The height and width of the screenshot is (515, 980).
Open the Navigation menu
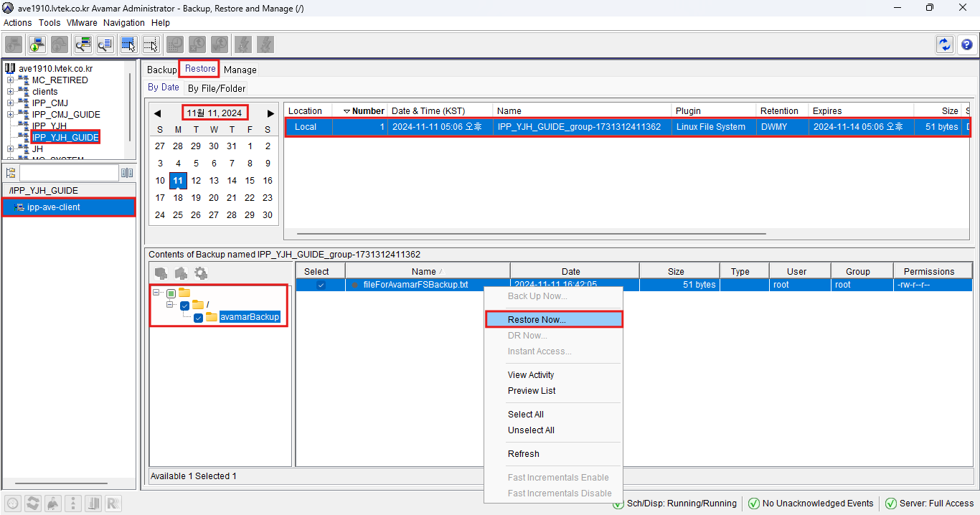[x=124, y=23]
